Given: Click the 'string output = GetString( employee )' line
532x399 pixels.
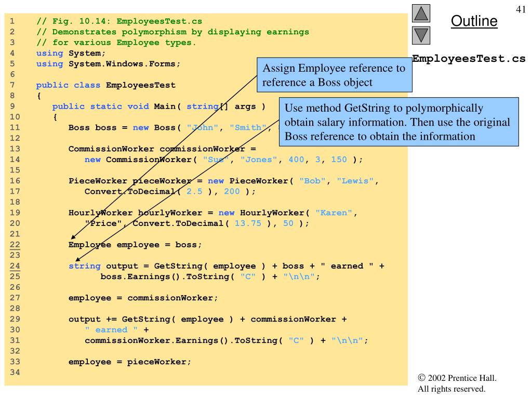Looking at the screenshot, I should (x=227, y=266).
